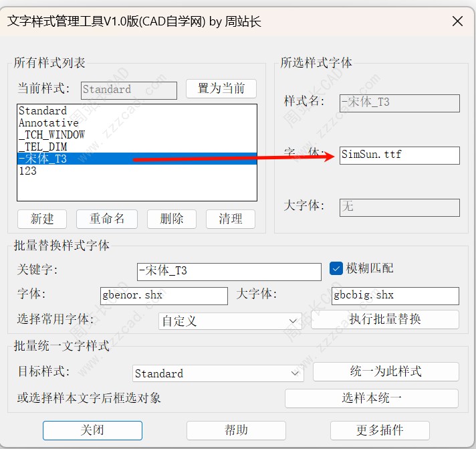Click the 关闭 button at bottom
This screenshot has width=476, height=449.
pos(92,430)
